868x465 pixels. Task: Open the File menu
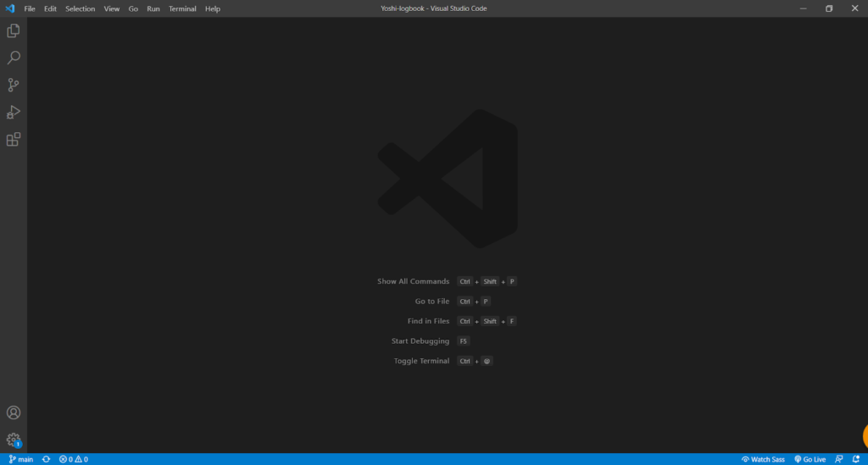coord(30,8)
